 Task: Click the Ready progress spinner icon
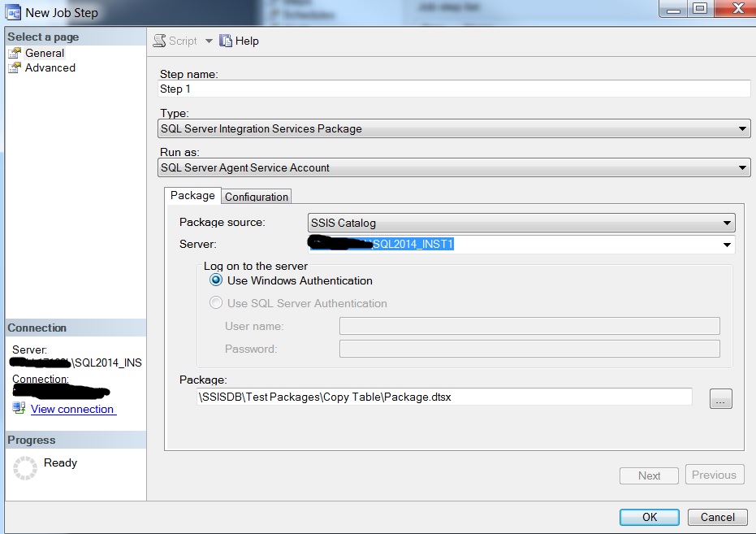point(25,467)
